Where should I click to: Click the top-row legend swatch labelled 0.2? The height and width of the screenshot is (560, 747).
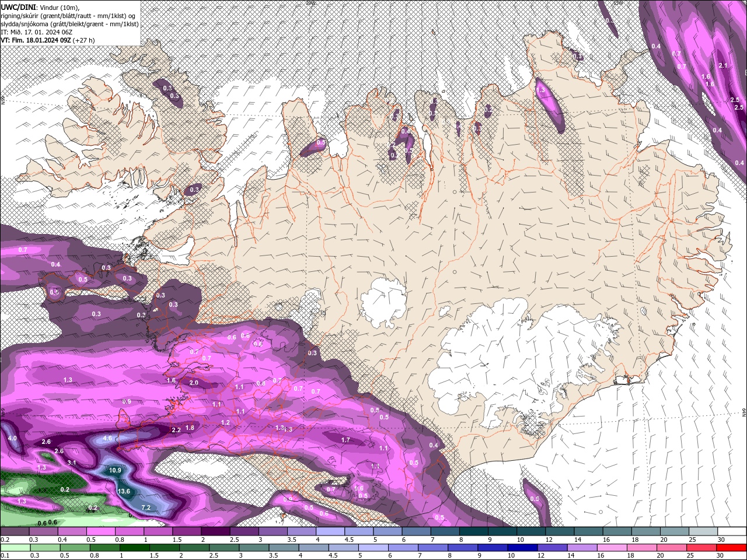pos(15,531)
